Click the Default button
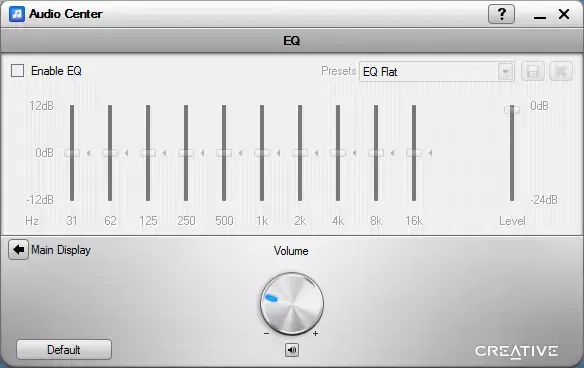584x368 pixels. 64,350
